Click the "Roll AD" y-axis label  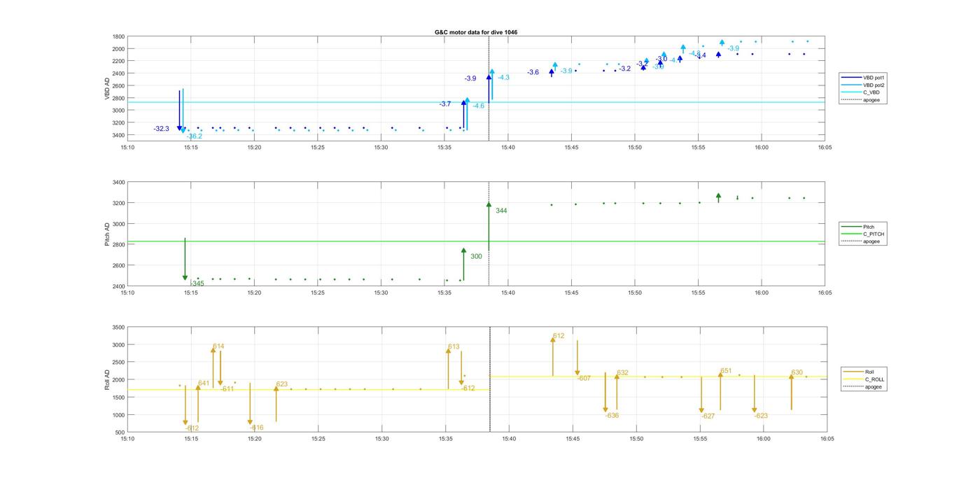pyautogui.click(x=108, y=379)
